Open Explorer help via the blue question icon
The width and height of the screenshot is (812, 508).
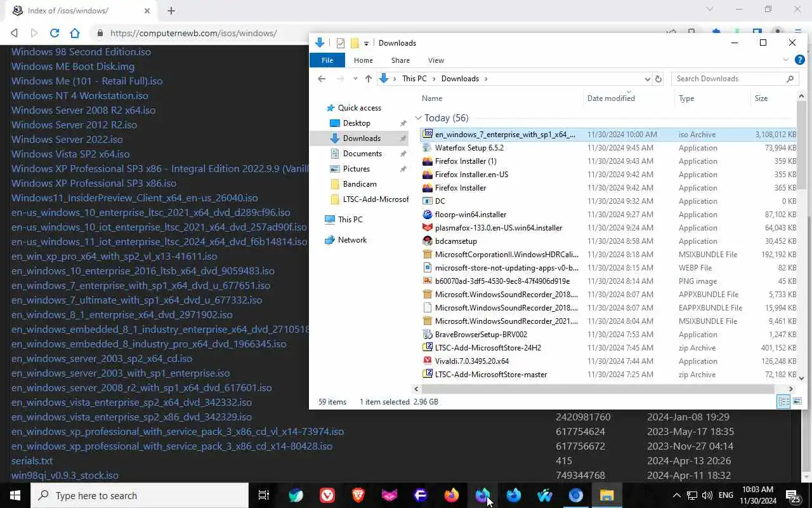pos(799,60)
